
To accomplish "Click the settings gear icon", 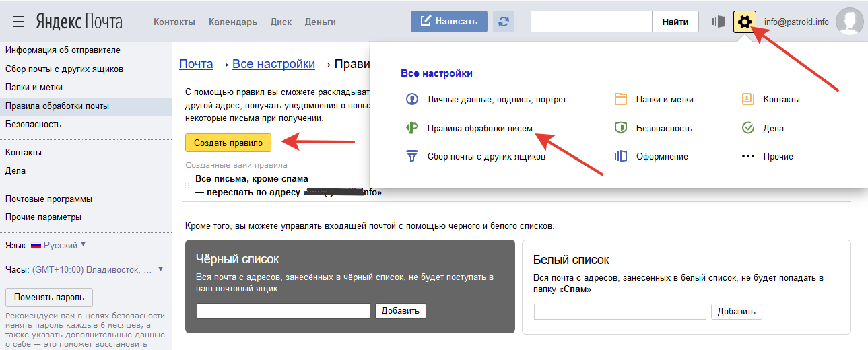I will (745, 22).
